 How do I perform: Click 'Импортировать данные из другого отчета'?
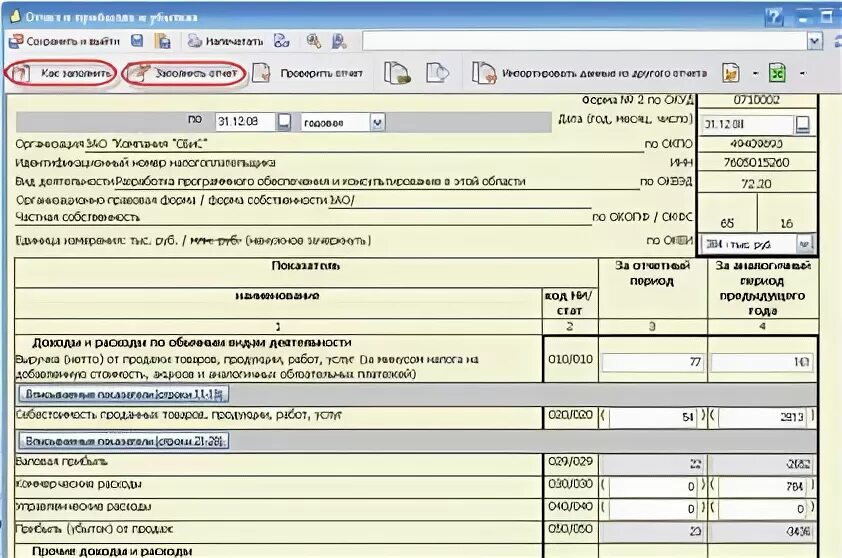tap(589, 73)
